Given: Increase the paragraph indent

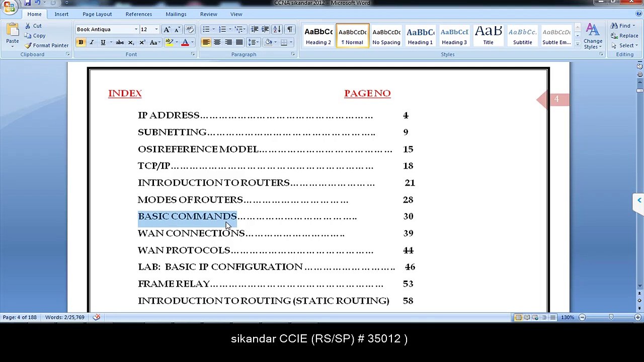Looking at the screenshot, I should pos(265,29).
